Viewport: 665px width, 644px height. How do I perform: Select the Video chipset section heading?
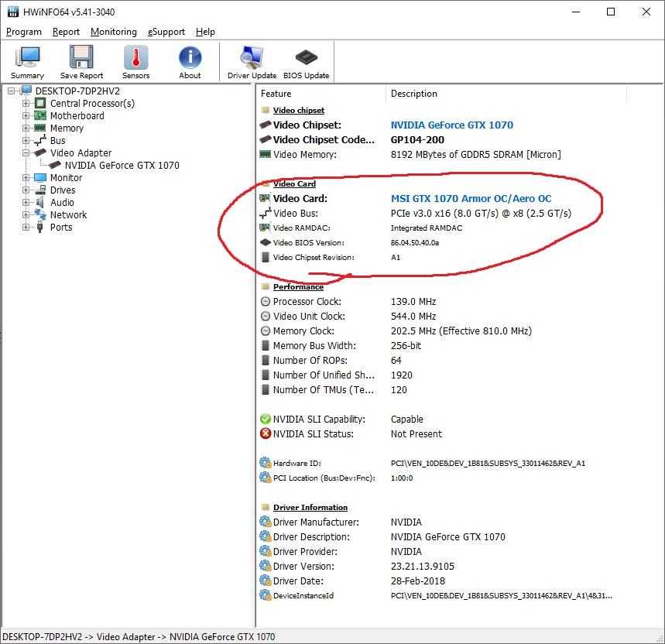[x=299, y=110]
